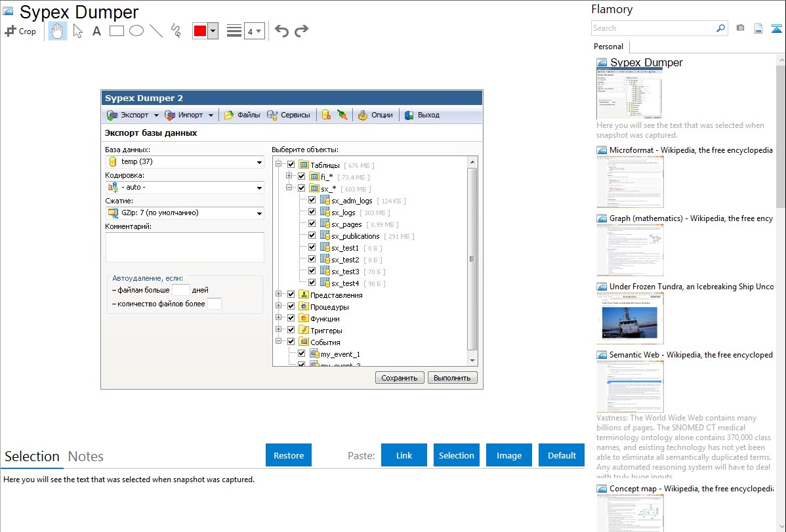
Task: Pick the rectangle drawing tool
Action: pos(117,31)
